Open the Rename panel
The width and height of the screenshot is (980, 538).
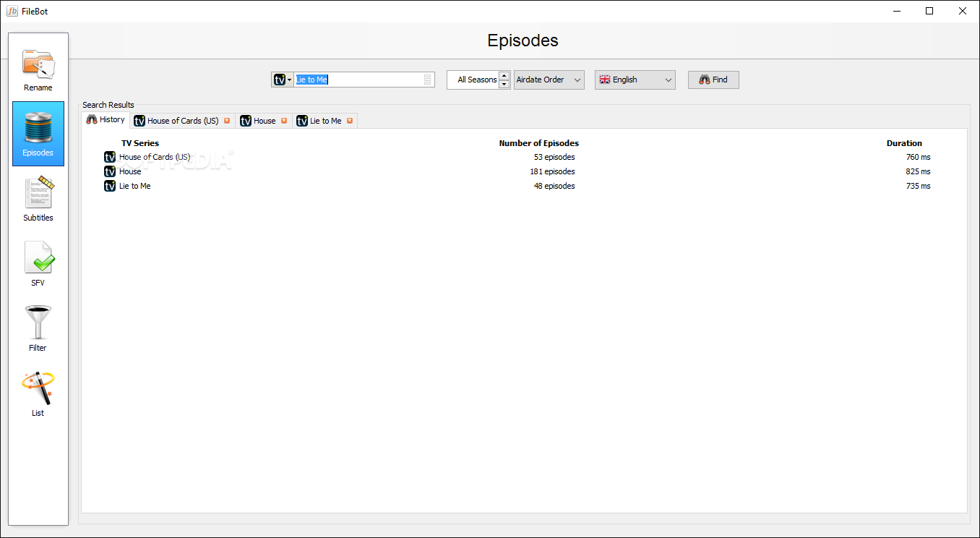(38, 69)
